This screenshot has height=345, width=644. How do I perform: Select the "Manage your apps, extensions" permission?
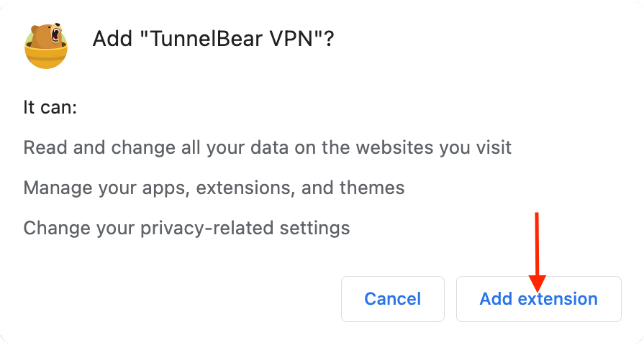click(214, 188)
